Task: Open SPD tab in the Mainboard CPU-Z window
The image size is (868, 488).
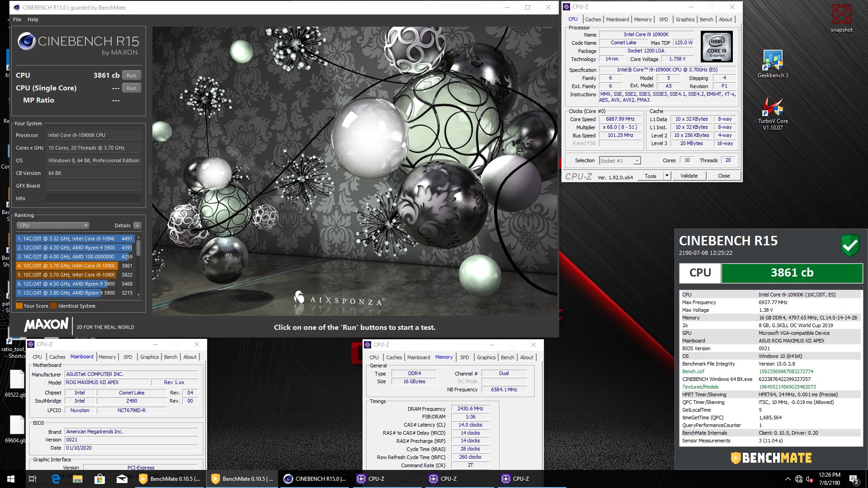Action: [128, 357]
